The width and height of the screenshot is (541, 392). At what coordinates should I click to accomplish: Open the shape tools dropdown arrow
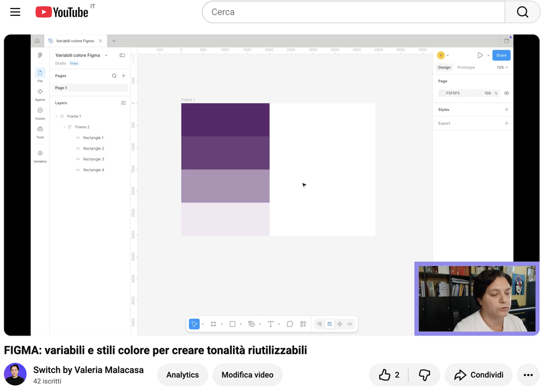pos(241,324)
